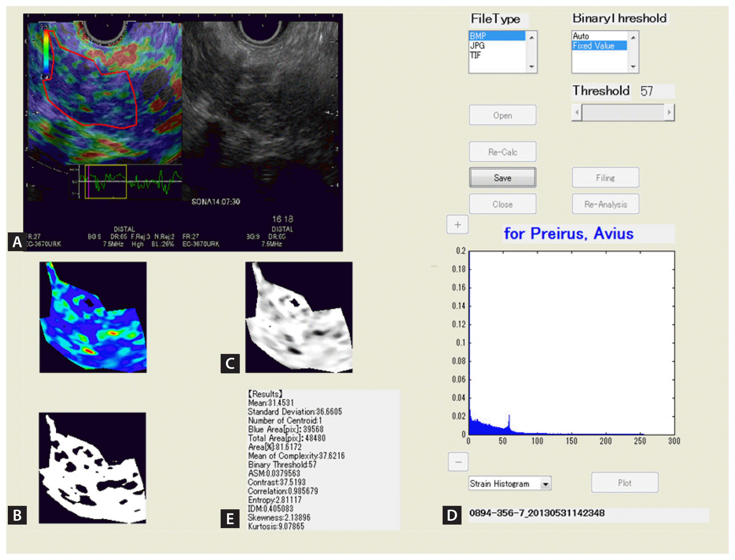735x560 pixels.
Task: Click the Threshold slider left arrow
Action: 577,112
